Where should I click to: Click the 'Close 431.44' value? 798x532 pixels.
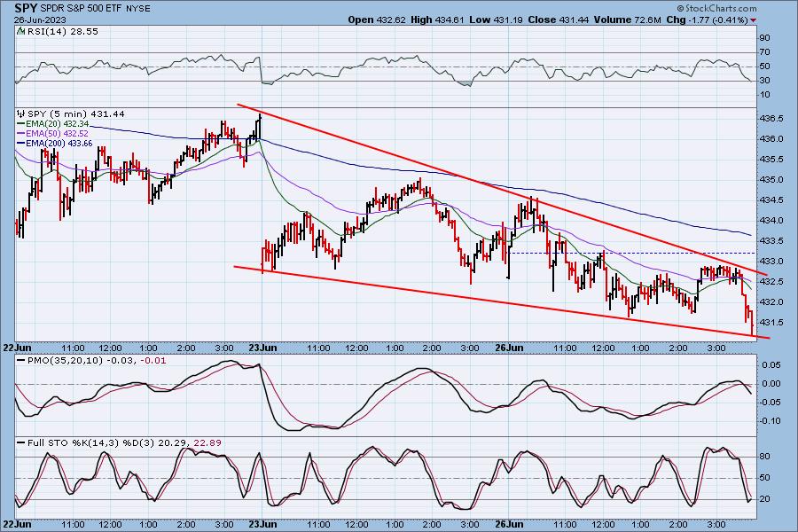(558, 20)
